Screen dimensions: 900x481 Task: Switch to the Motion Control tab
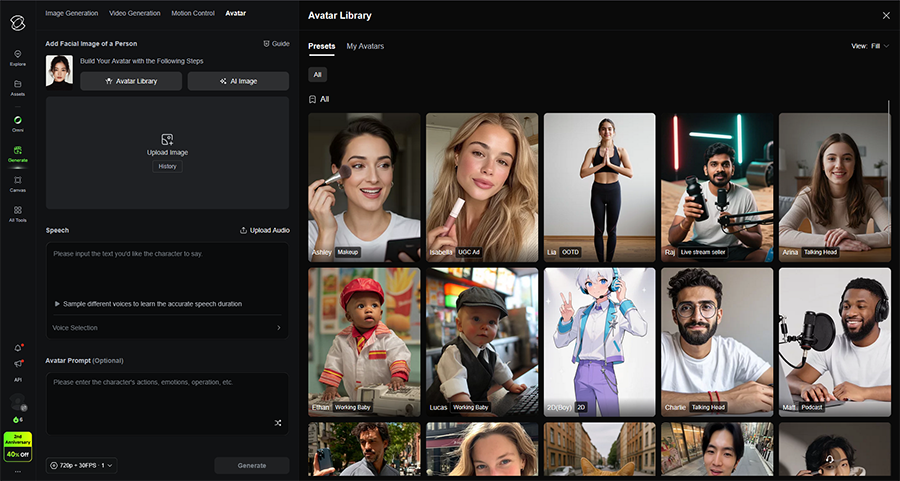click(x=193, y=13)
